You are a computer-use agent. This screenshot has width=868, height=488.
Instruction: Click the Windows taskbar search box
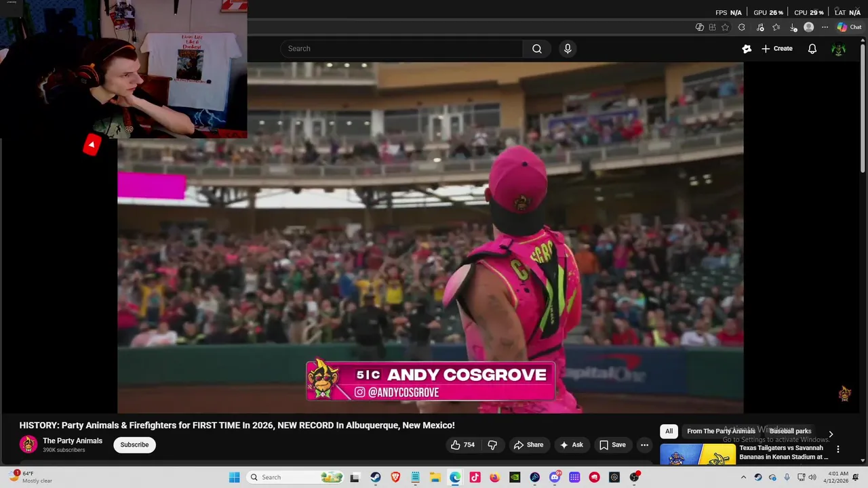296,477
